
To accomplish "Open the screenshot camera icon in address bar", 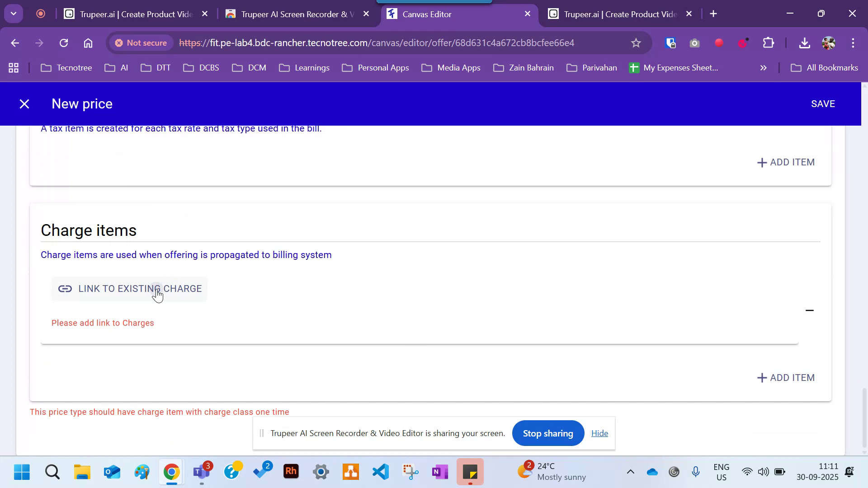I will (x=695, y=43).
